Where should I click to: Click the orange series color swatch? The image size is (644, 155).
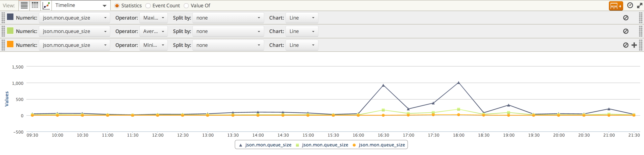[10, 44]
